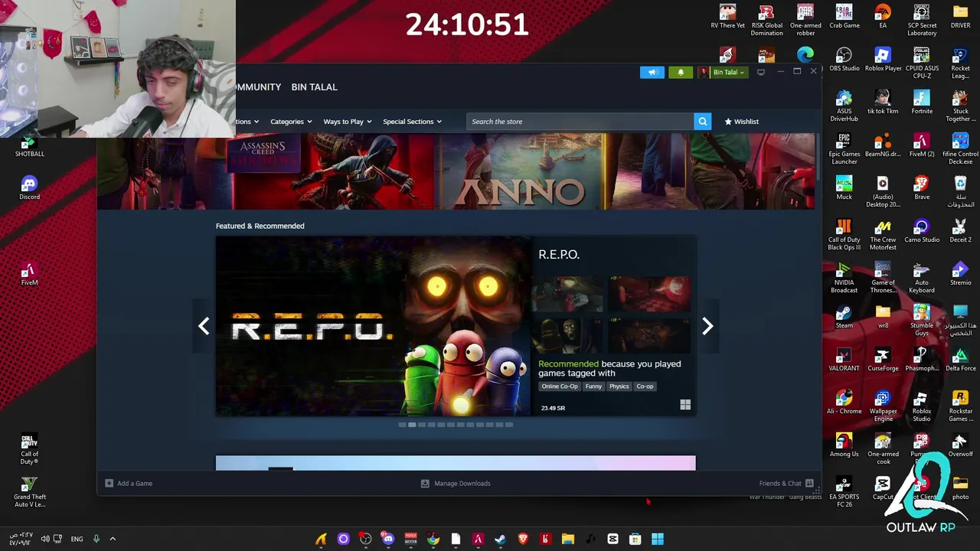Image resolution: width=980 pixels, height=551 pixels.
Task: Click Add a Game in Steam
Action: [x=129, y=484]
